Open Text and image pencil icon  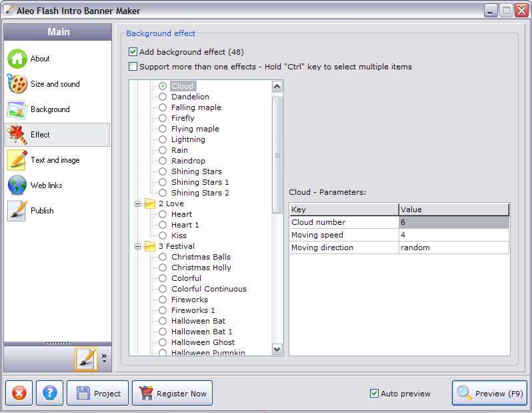[x=17, y=160]
